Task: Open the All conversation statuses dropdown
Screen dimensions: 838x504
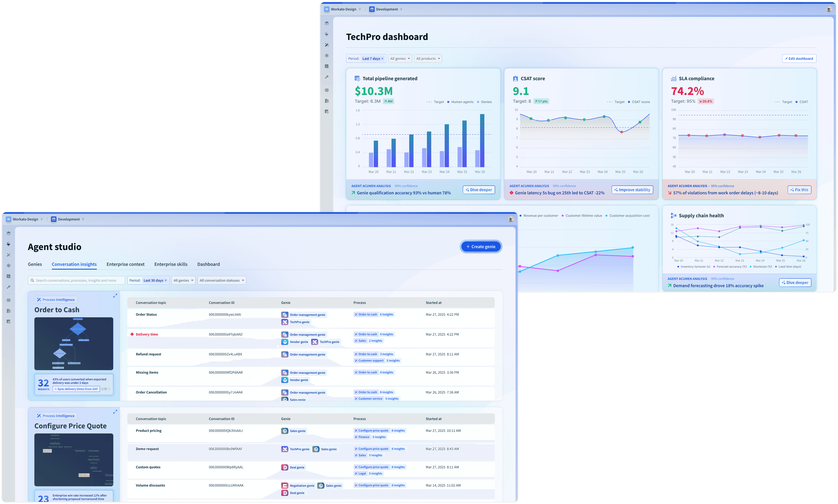Action: pyautogui.click(x=222, y=281)
